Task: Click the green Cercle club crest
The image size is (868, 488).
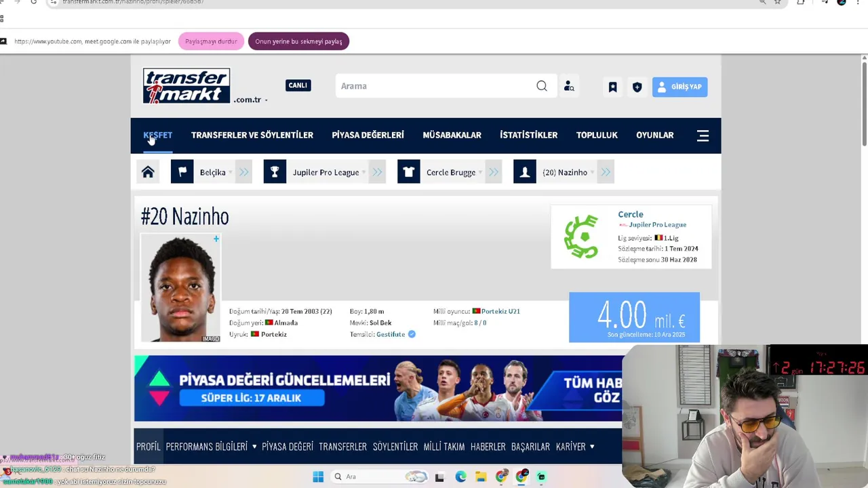Action: click(x=581, y=237)
